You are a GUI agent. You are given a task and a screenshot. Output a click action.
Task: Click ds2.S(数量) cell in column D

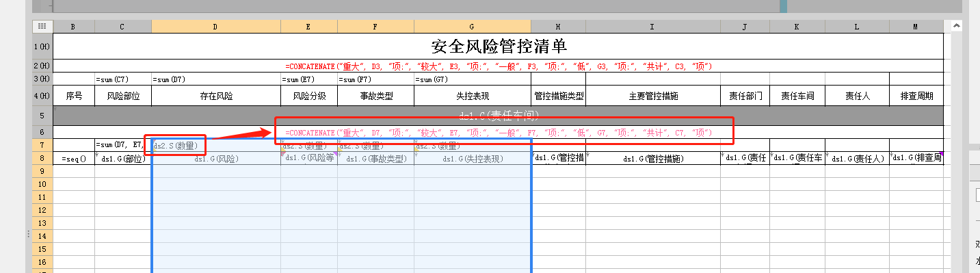pos(216,145)
